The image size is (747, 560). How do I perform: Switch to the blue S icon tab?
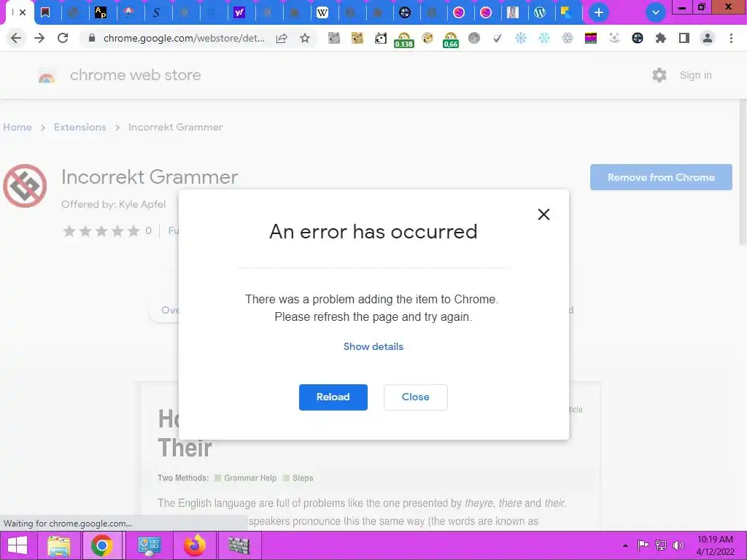pos(156,13)
